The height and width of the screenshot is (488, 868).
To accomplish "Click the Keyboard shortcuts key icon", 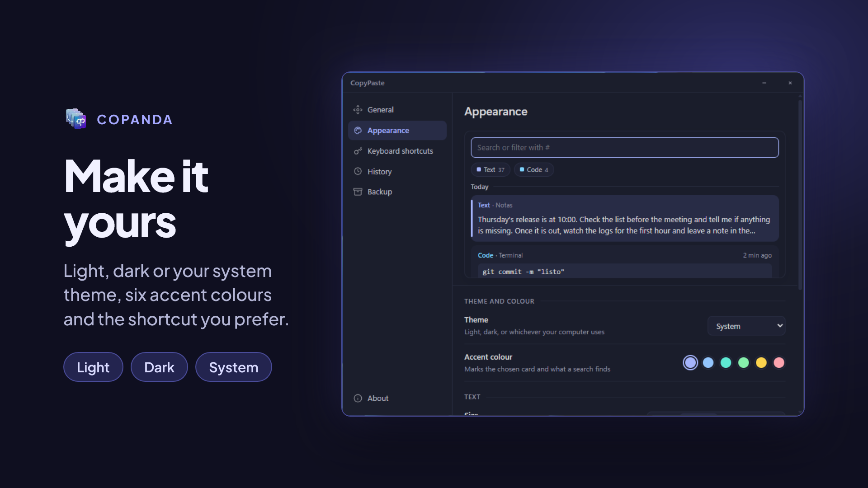I will (x=358, y=151).
